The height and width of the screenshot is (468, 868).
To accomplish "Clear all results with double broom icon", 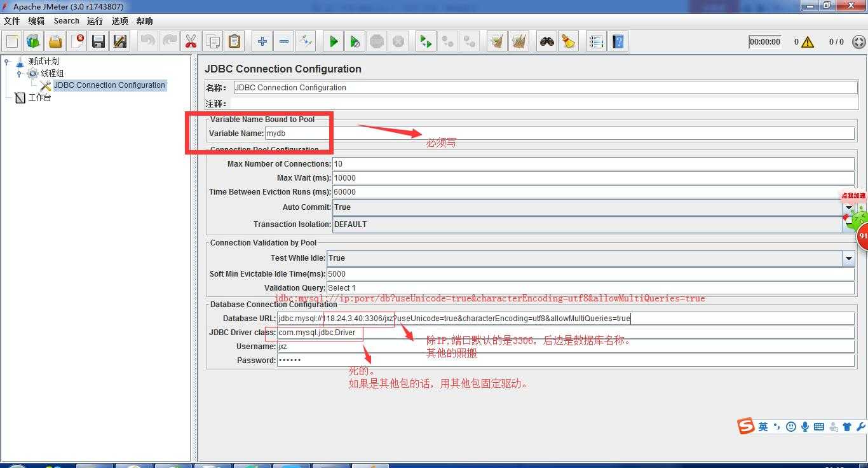I will point(519,41).
